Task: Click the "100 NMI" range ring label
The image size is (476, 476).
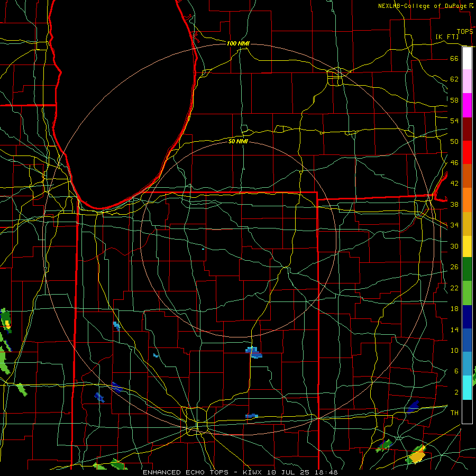Action: (x=239, y=44)
